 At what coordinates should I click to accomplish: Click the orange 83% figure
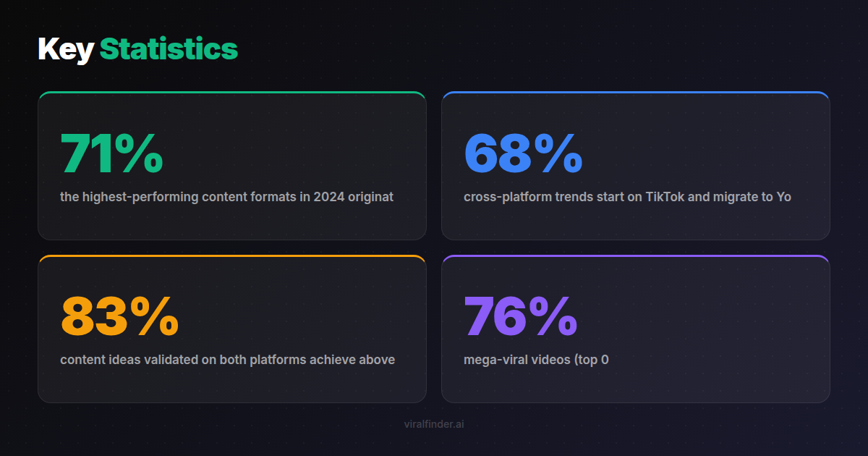119,316
